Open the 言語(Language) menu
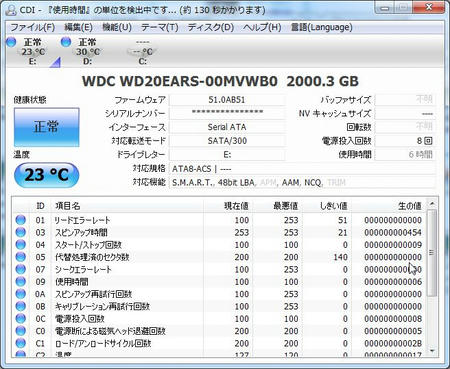Screen dimensions: 450x369 [x=321, y=27]
